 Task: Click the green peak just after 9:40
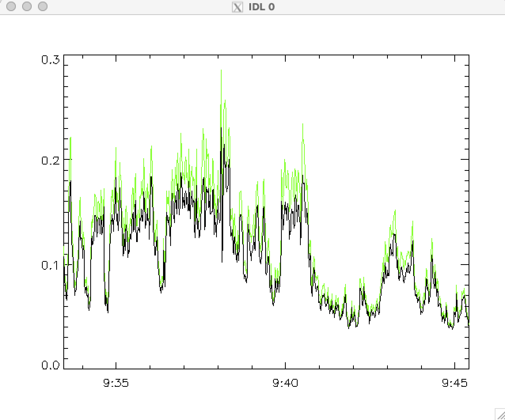(303, 125)
